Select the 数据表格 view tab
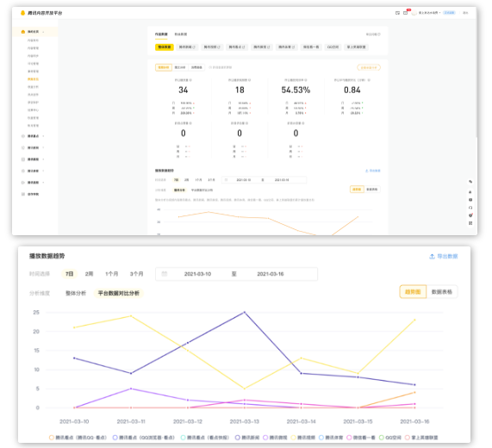This screenshot has height=448, width=492. [x=442, y=292]
